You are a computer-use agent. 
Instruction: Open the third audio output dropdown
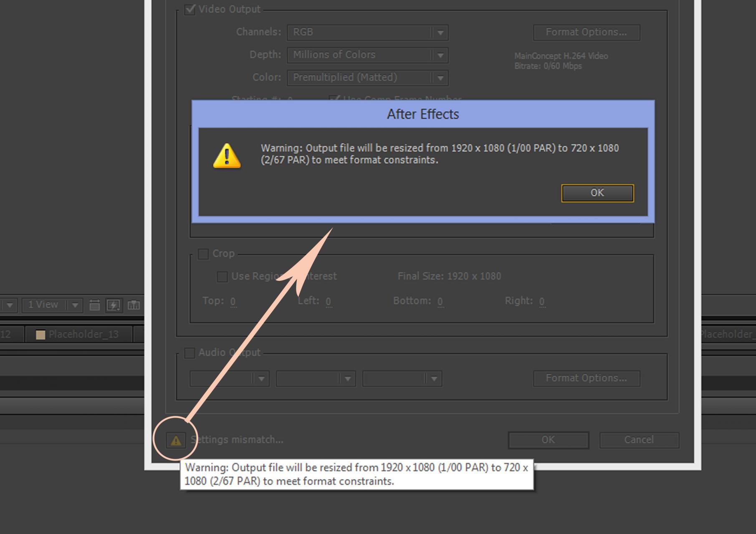pos(402,379)
